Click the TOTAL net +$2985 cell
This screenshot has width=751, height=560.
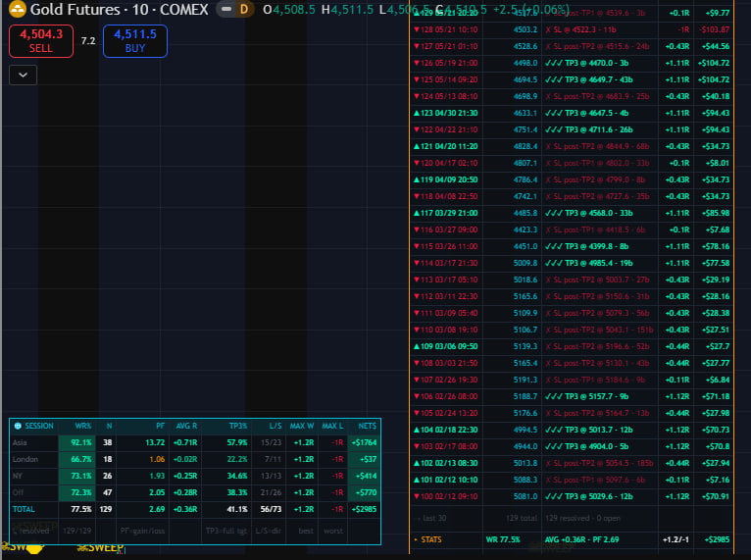pos(364,509)
